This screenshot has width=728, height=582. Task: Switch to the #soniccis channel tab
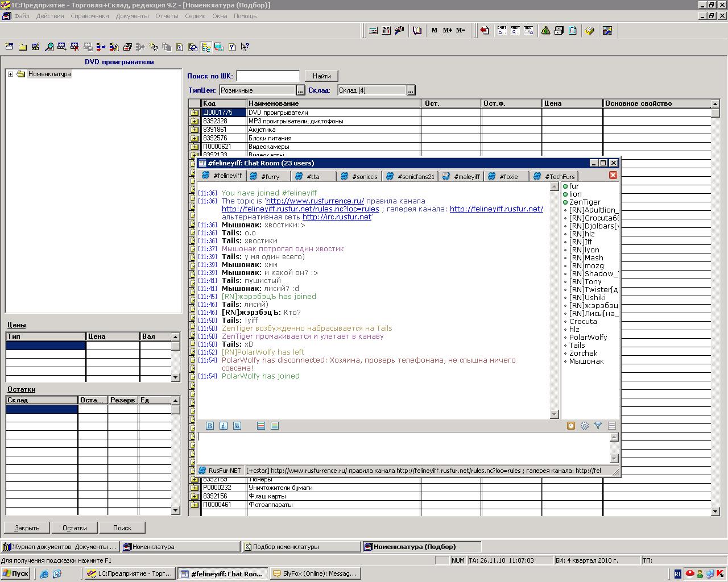pos(359,177)
